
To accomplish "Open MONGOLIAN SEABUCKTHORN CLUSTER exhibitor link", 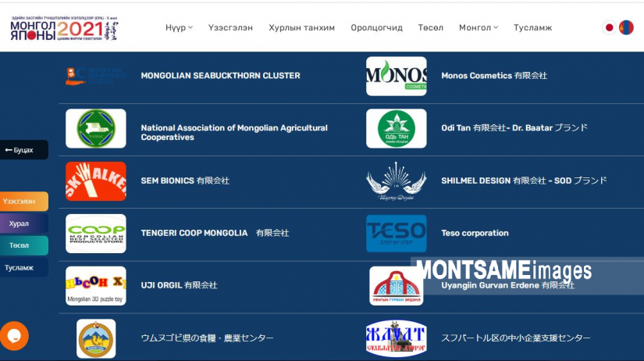I will coord(221,76).
